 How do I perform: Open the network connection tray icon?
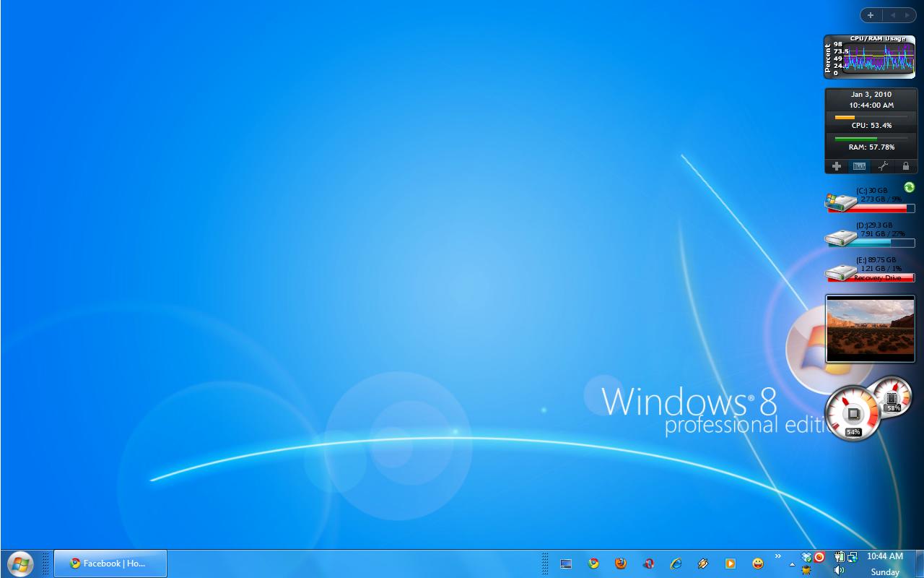(x=853, y=557)
